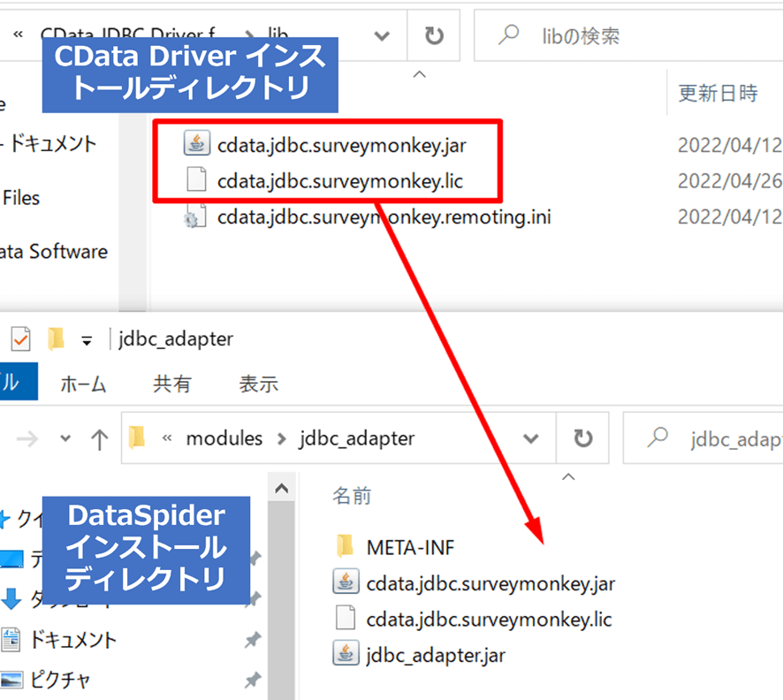
Task: Click jdbc_adapter breadcrumb in address bar
Action: click(x=357, y=439)
